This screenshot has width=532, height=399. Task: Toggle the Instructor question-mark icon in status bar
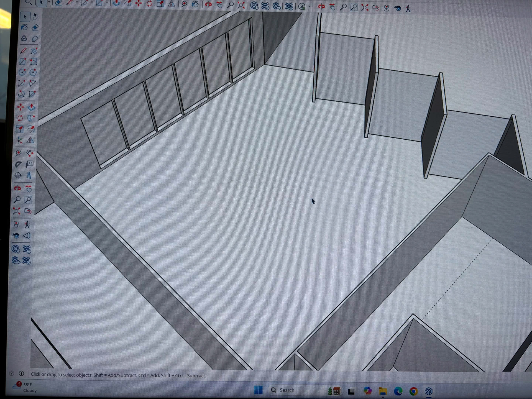[12, 373]
